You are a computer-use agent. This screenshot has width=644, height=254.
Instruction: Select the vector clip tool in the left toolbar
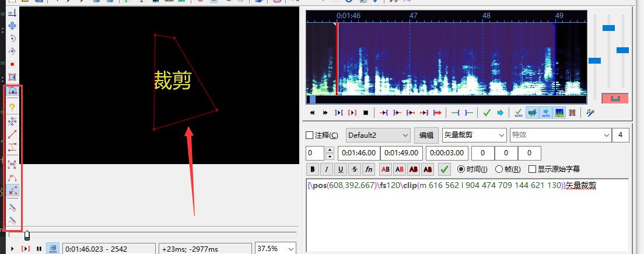tap(12, 91)
